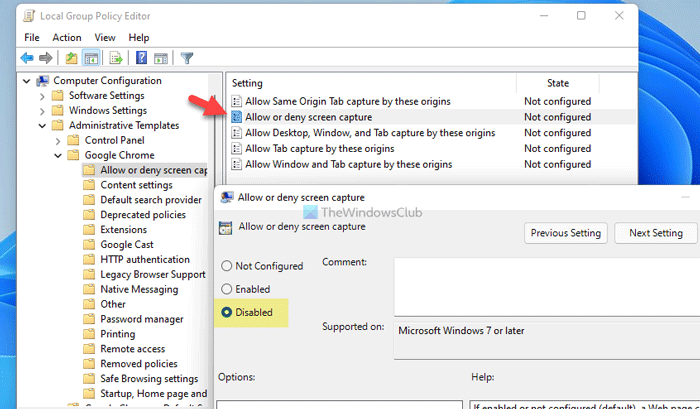
Task: Sort by the State column header
Action: (x=558, y=83)
